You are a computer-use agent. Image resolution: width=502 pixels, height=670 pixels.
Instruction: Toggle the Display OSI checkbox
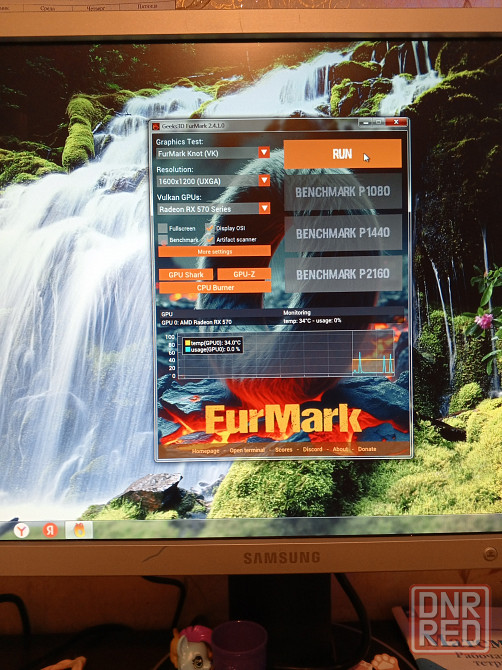point(209,228)
